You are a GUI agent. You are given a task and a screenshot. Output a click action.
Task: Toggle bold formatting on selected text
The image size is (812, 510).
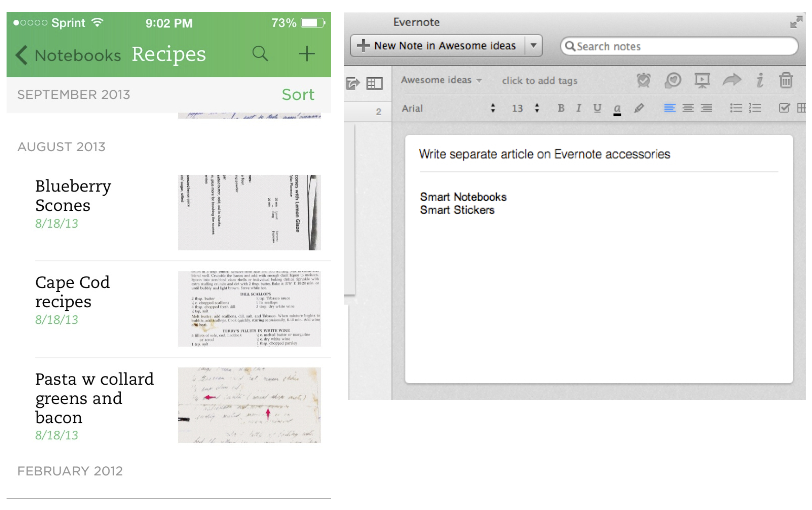point(561,108)
